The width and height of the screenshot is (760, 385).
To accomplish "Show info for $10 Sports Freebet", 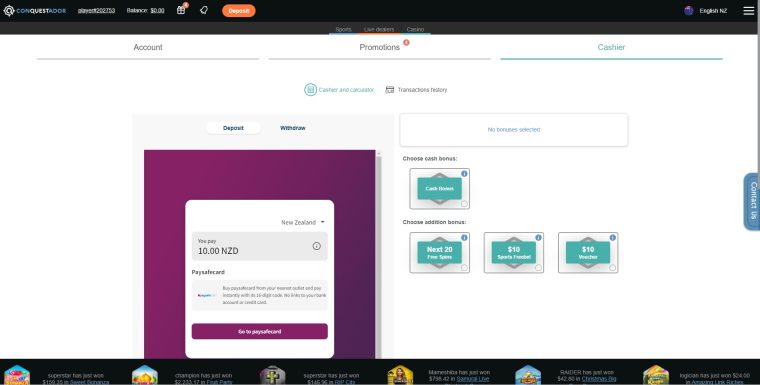I will click(x=538, y=238).
